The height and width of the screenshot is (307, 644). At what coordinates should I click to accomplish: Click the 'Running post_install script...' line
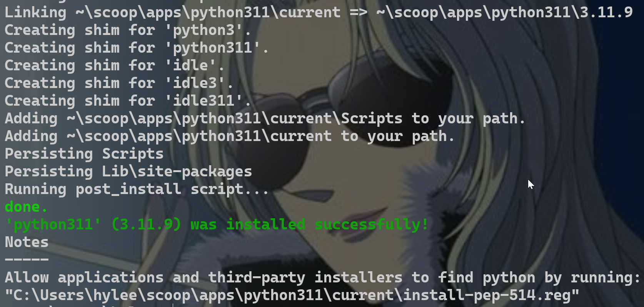coord(137,189)
